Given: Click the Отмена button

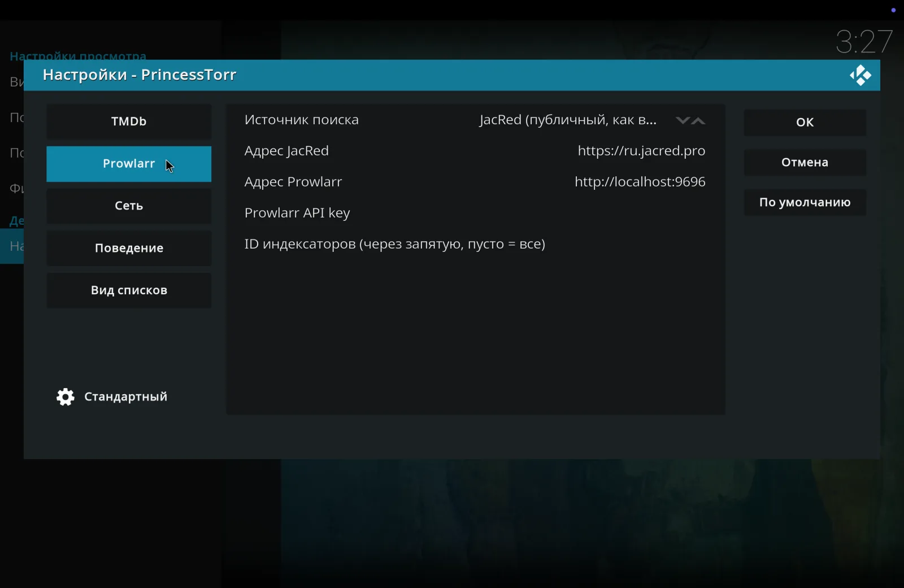Looking at the screenshot, I should (805, 162).
